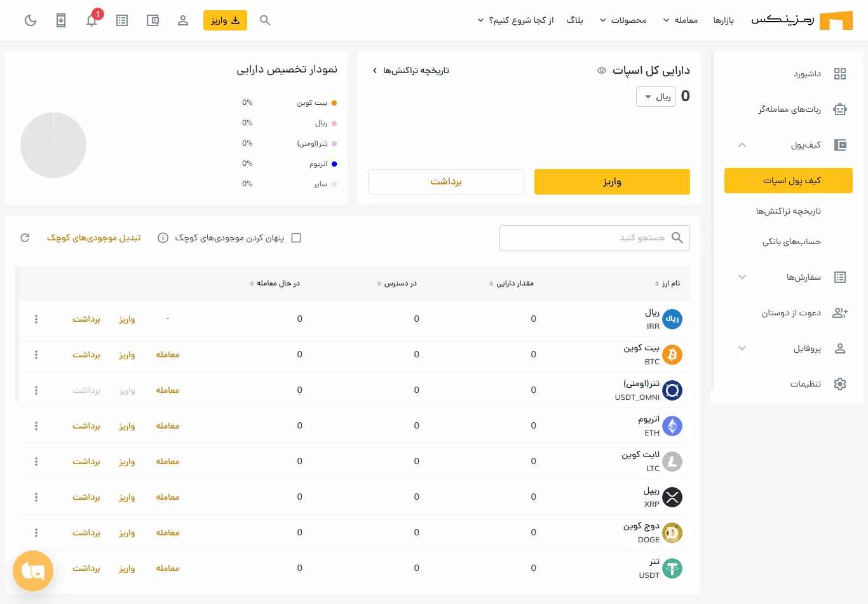The width and height of the screenshot is (868, 604).
Task: Click the Bitcoin coin icon
Action: tap(672, 355)
